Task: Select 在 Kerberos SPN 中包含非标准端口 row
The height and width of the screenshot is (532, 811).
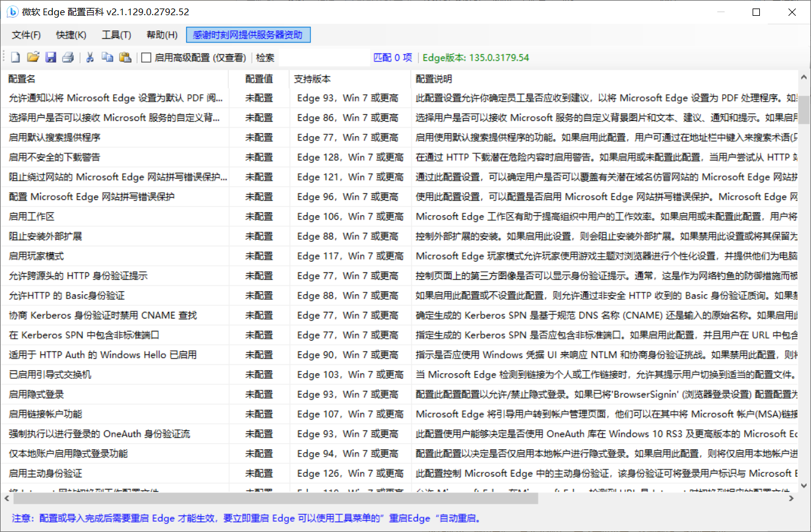Action: [x=400, y=335]
